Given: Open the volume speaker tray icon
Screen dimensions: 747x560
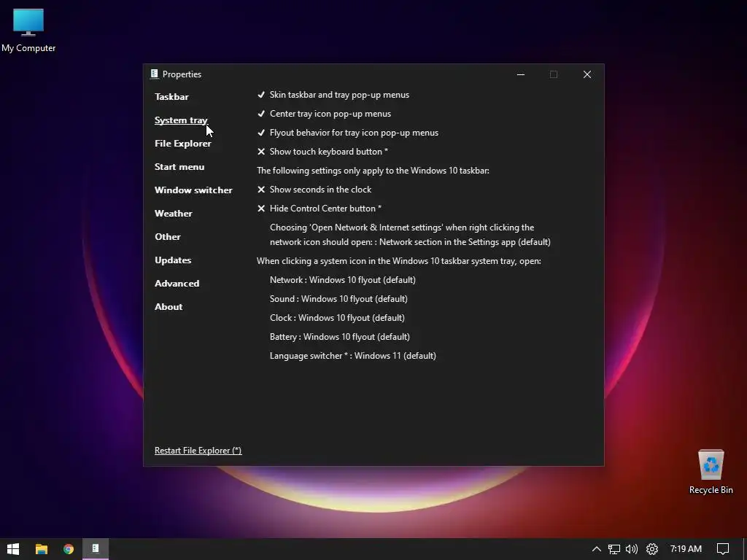Looking at the screenshot, I should point(632,549).
